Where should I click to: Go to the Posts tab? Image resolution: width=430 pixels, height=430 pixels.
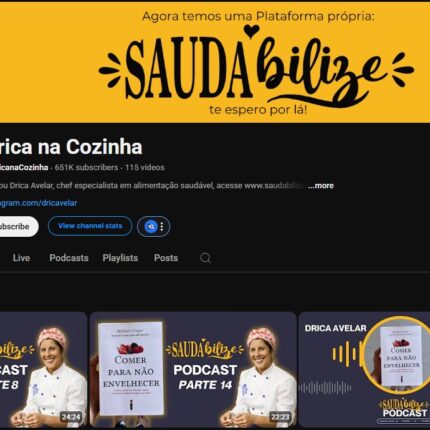(x=166, y=258)
